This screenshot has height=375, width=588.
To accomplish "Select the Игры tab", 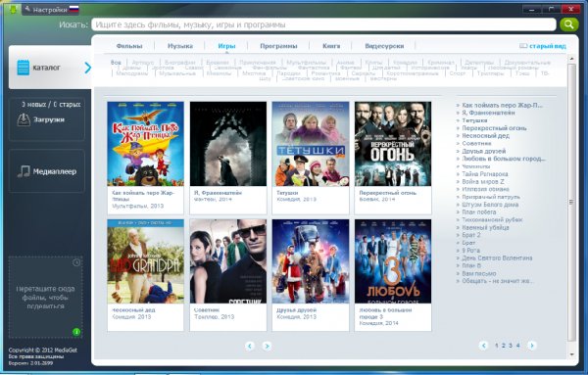I will click(x=226, y=46).
